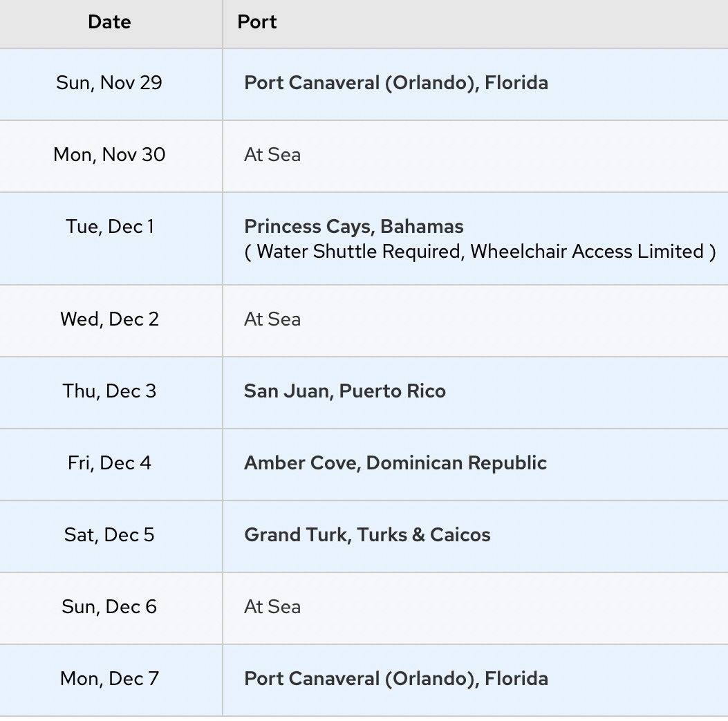728x721 pixels.
Task: Open Port Canaveral listing for Dec 7
Action: pyautogui.click(x=396, y=679)
